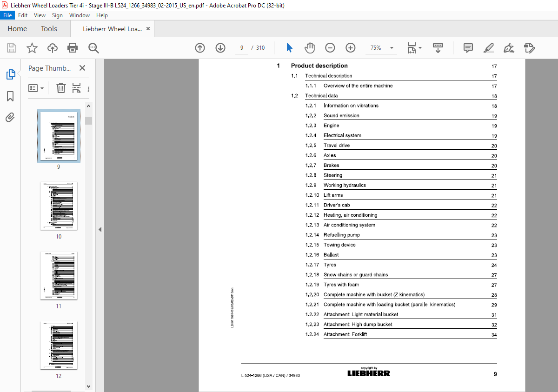Open the Help menu
Viewport: 558px width, 392px height.
pyautogui.click(x=102, y=15)
